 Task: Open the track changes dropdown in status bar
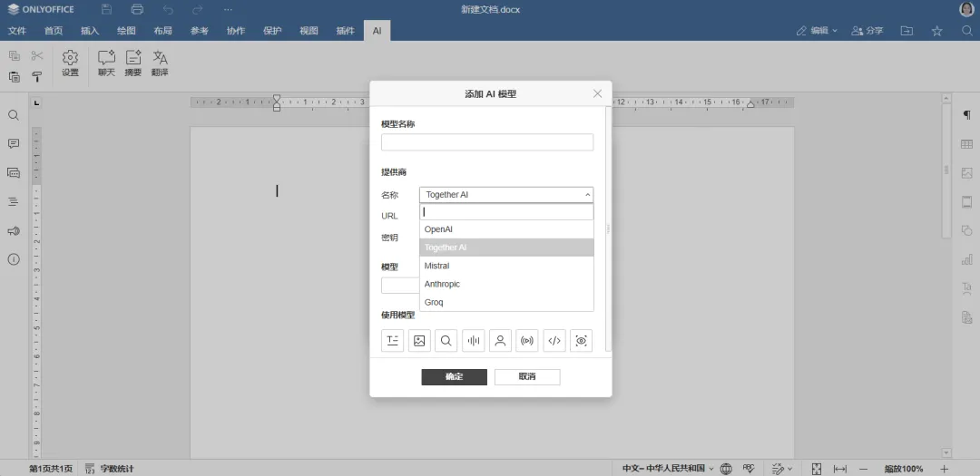pyautogui.click(x=782, y=468)
